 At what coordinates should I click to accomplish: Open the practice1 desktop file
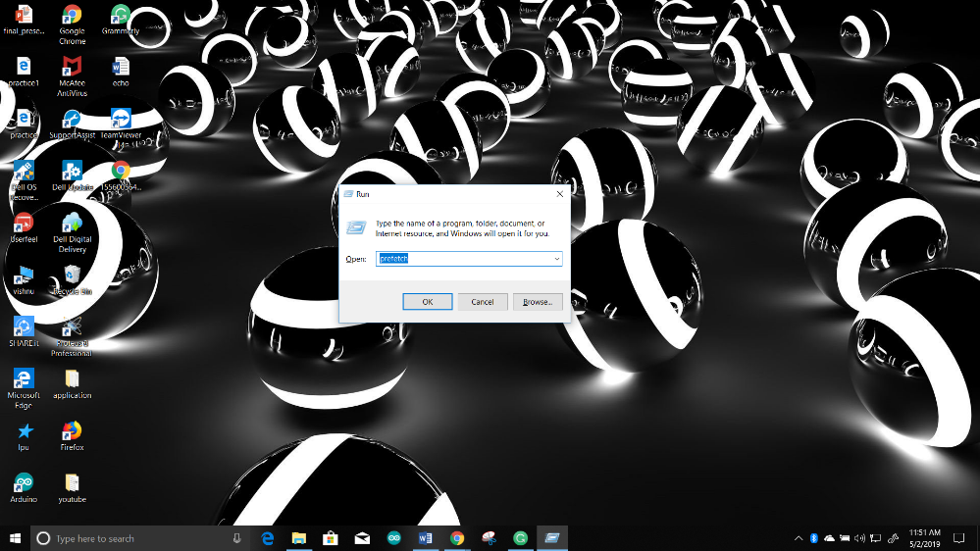[x=24, y=72]
